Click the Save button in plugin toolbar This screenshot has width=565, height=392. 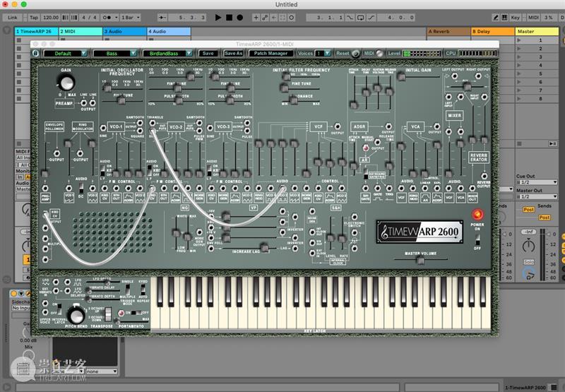pos(208,53)
